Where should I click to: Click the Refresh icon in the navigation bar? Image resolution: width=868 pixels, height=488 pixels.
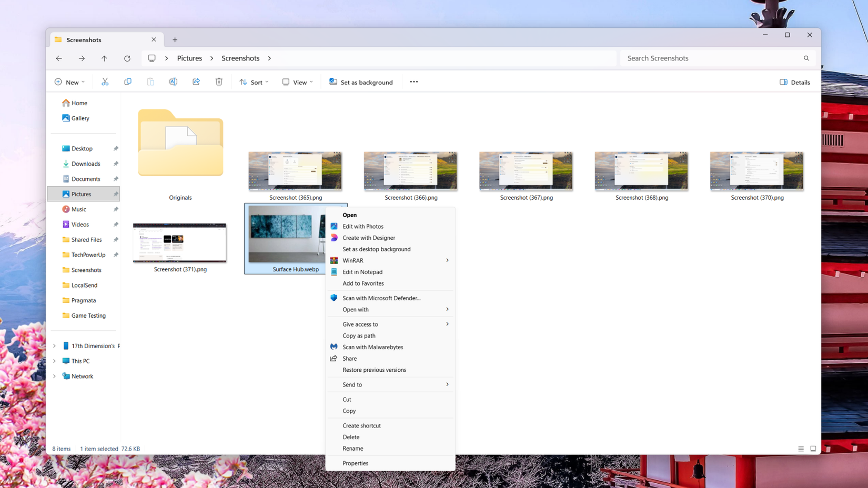(x=127, y=58)
